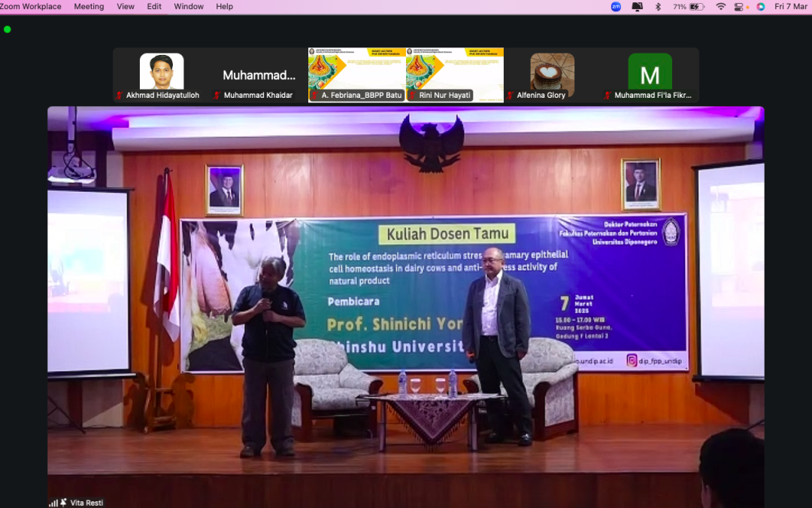812x508 pixels.
Task: Select Alfenina Glory's participant thumbnail
Action: [553, 72]
